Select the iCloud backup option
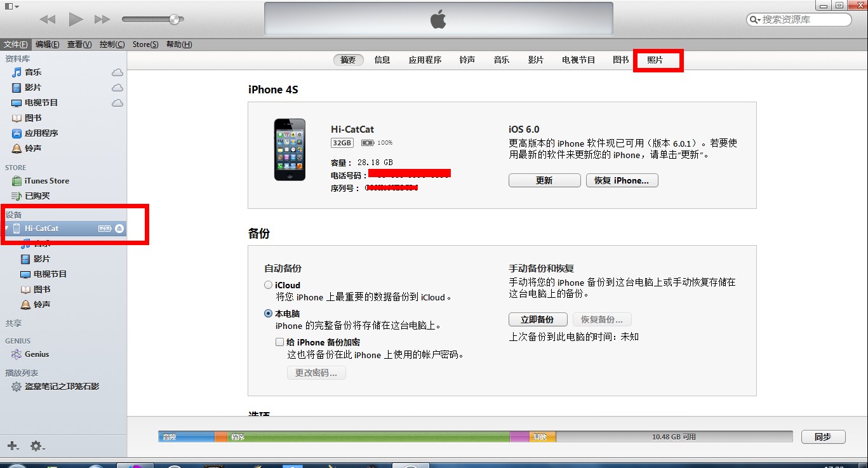 [x=269, y=285]
